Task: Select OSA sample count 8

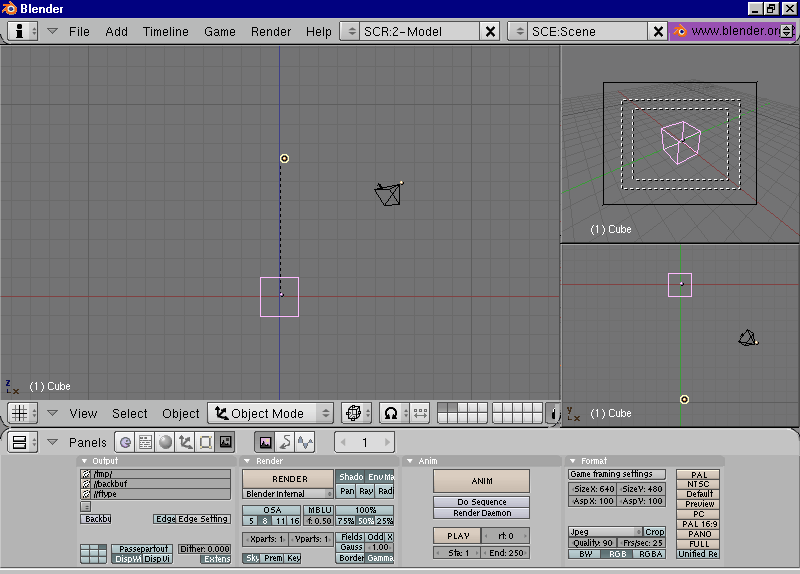Action: (x=265, y=520)
